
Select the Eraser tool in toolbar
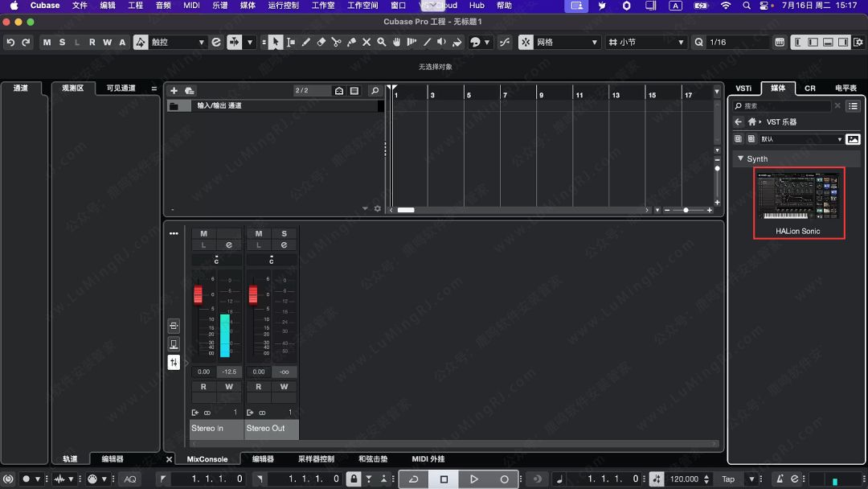321,43
